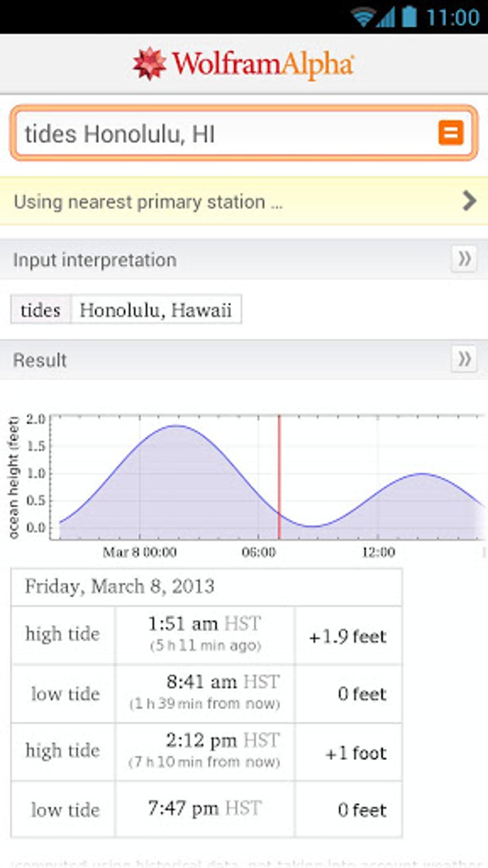Select the Input interpretation header
This screenshot has width=488, height=868.
click(x=95, y=260)
